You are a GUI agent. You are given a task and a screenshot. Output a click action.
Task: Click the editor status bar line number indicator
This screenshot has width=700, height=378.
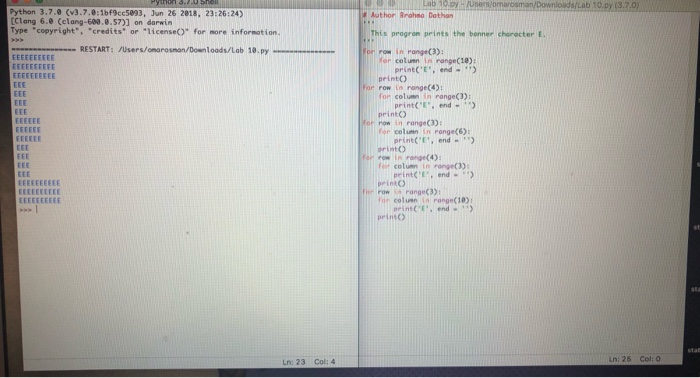[620, 359]
